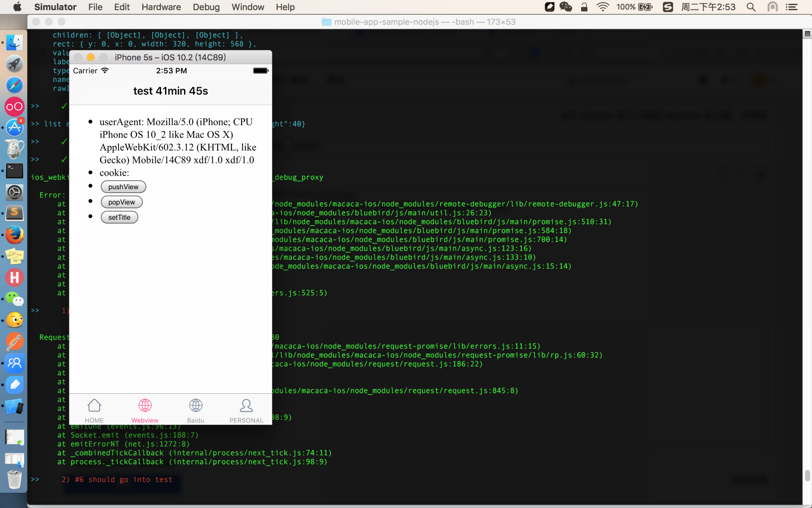Click the Wi-Fi status icon
812x508 pixels.
(603, 7)
